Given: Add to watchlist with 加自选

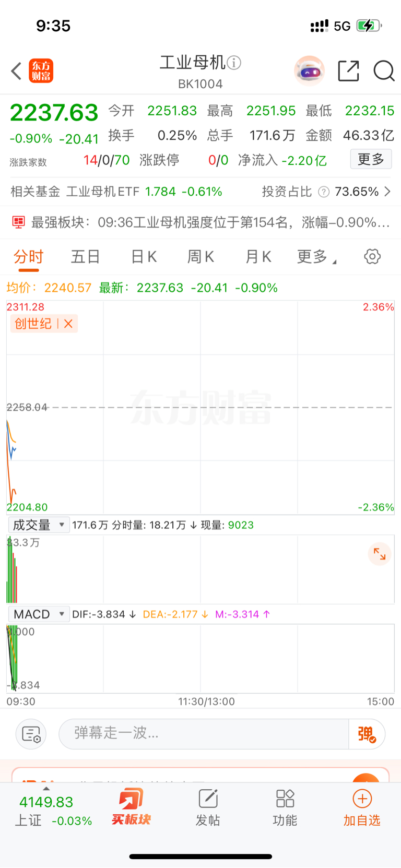Looking at the screenshot, I should coord(362,807).
